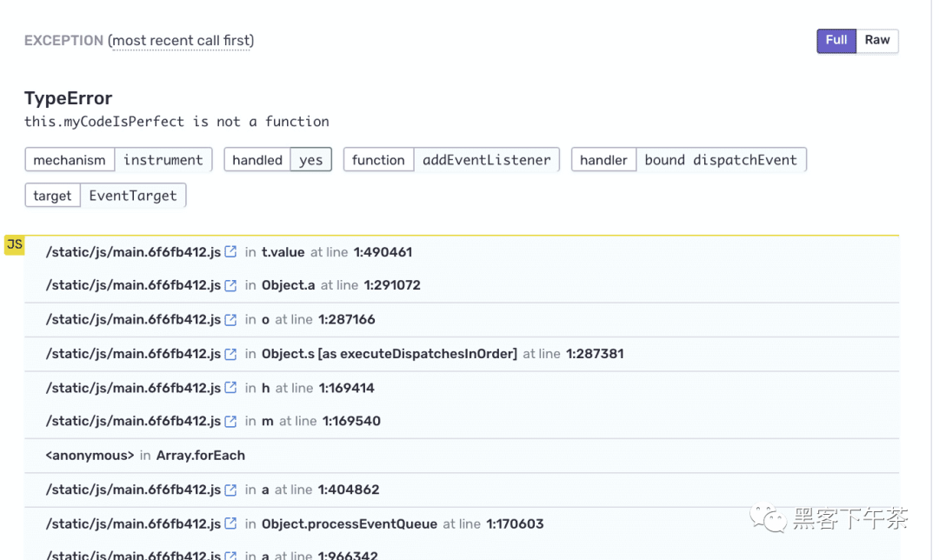
Task: Open source link icon for 'o' frame at 1:287166
Action: pyautogui.click(x=230, y=319)
